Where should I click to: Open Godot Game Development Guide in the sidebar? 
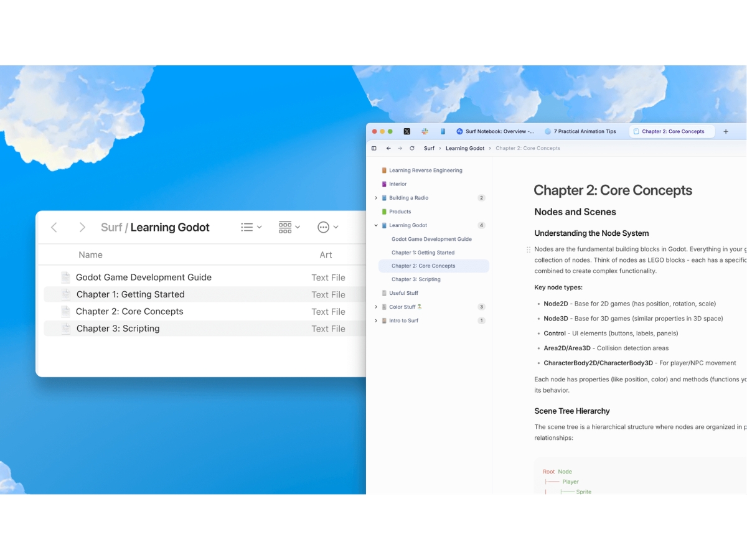[x=431, y=239]
